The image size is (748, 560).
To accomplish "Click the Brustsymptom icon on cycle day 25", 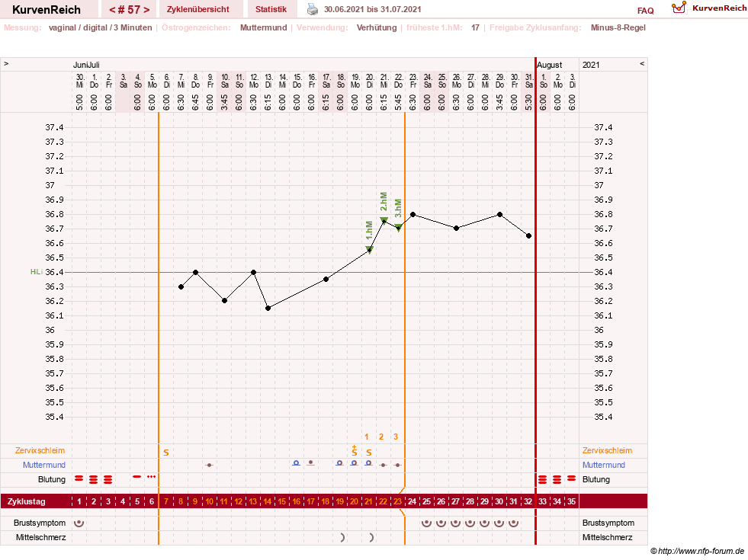I will (x=426, y=523).
